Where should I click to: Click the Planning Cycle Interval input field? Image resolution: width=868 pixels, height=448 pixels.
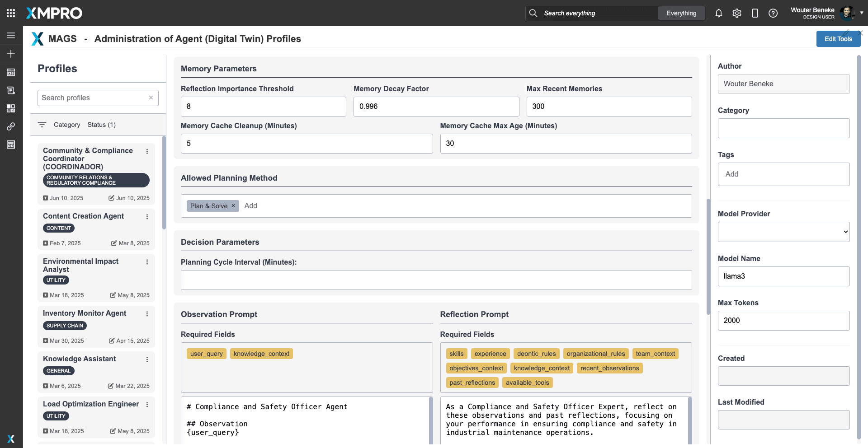436,280
